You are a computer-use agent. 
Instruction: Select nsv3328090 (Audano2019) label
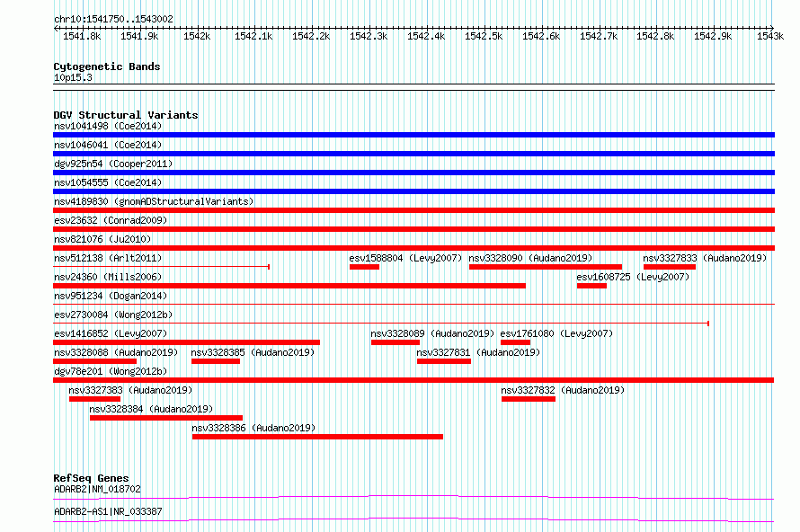(530, 258)
